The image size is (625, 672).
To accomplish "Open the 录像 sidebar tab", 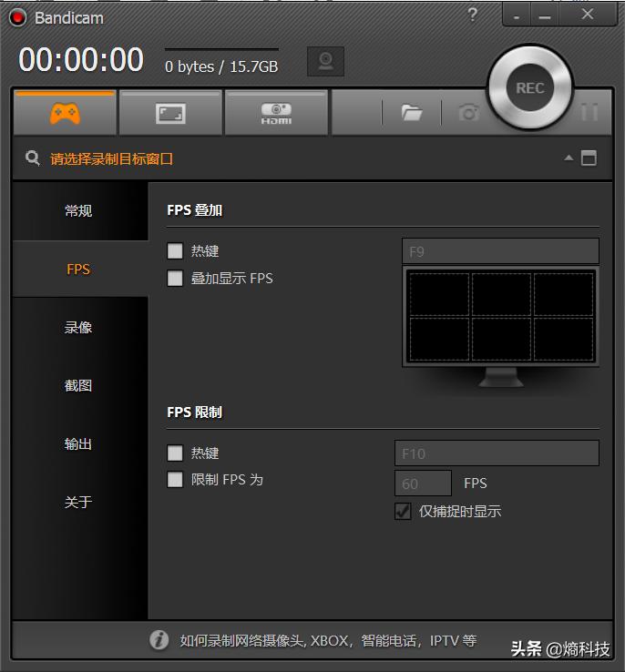I will [x=80, y=328].
